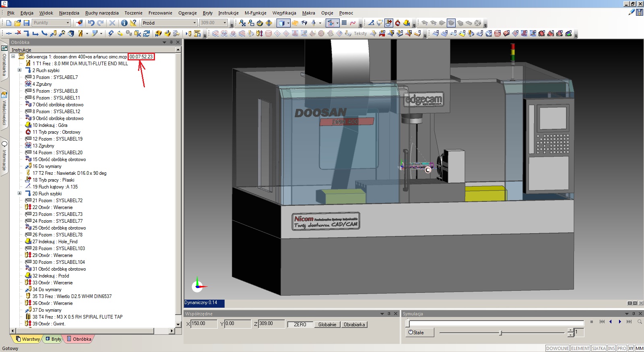The height and width of the screenshot is (352, 644).
Task: Click the Teksty toolbar item
Action: click(360, 33)
